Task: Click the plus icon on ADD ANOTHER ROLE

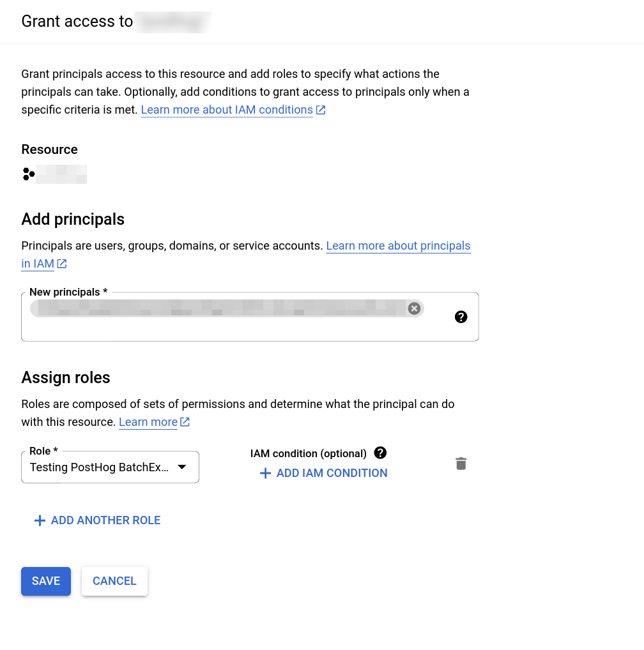Action: 40,520
